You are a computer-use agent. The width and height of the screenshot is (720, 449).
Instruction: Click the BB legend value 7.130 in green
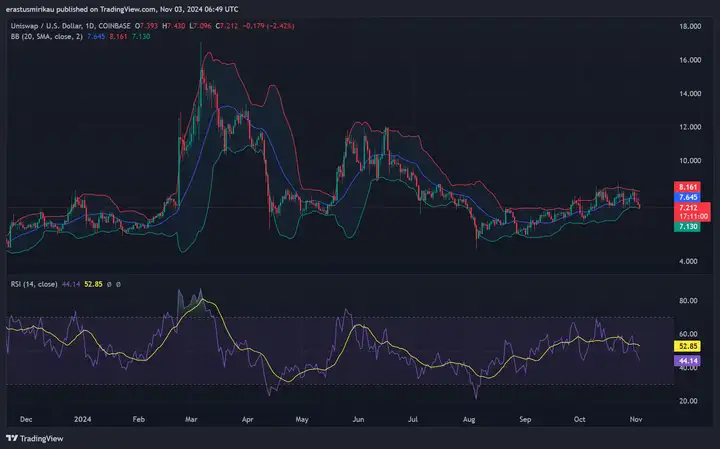coord(141,36)
